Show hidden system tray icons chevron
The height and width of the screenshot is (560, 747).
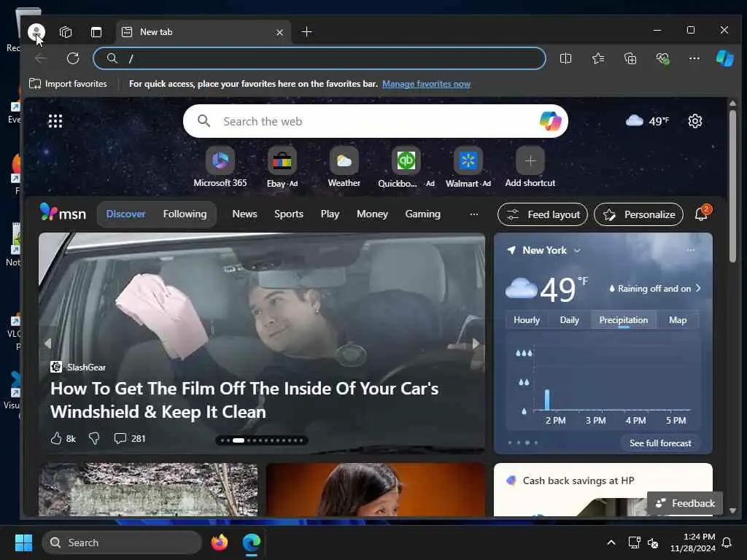[611, 542]
